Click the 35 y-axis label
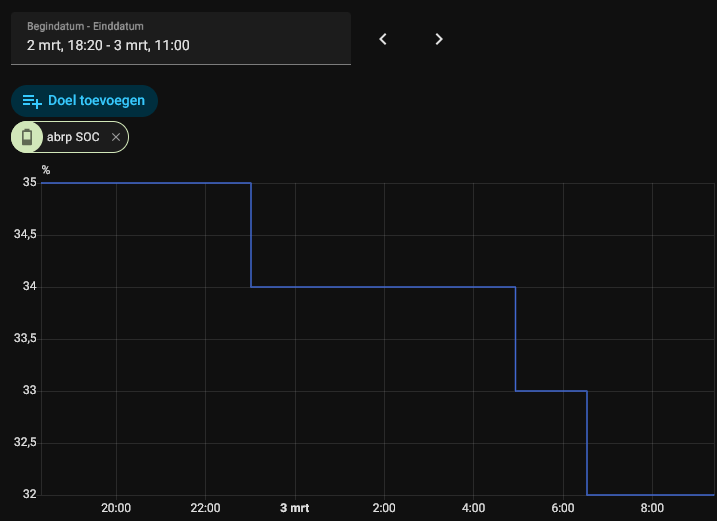717x521 pixels. pos(30,182)
